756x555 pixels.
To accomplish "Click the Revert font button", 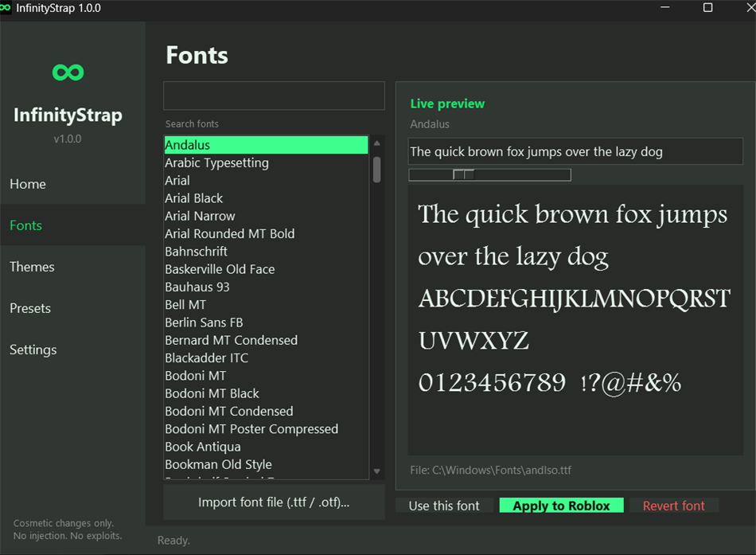I will click(674, 506).
